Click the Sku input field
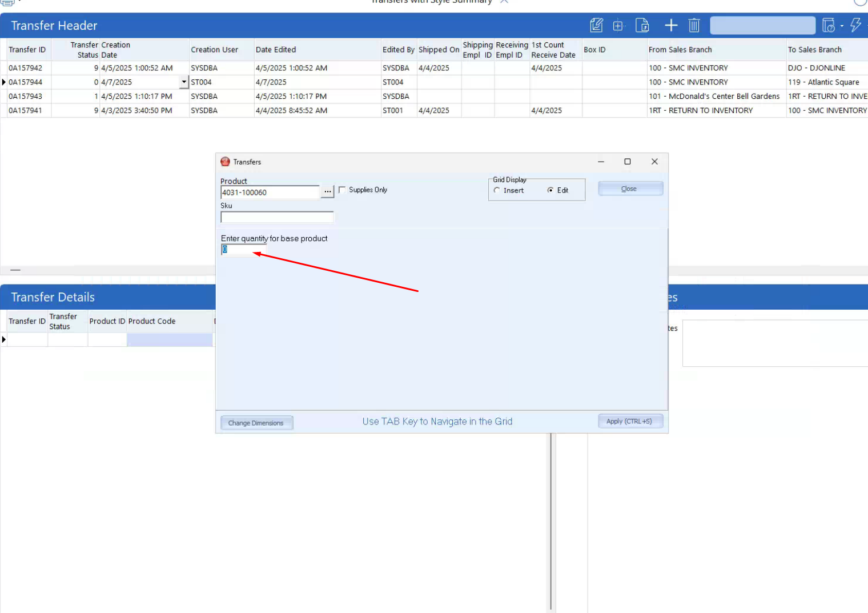Screen dimensions: 868x613 [277, 217]
